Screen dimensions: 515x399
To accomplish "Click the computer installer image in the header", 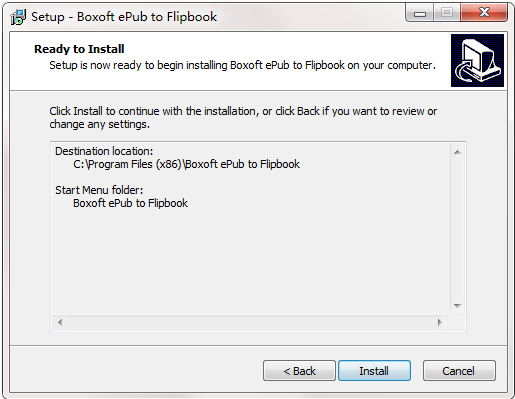I will pyautogui.click(x=477, y=60).
